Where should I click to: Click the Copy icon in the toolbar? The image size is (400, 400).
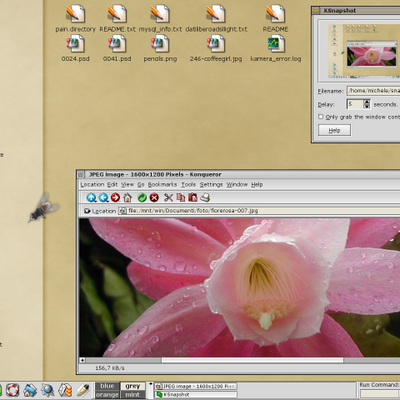coord(181,198)
